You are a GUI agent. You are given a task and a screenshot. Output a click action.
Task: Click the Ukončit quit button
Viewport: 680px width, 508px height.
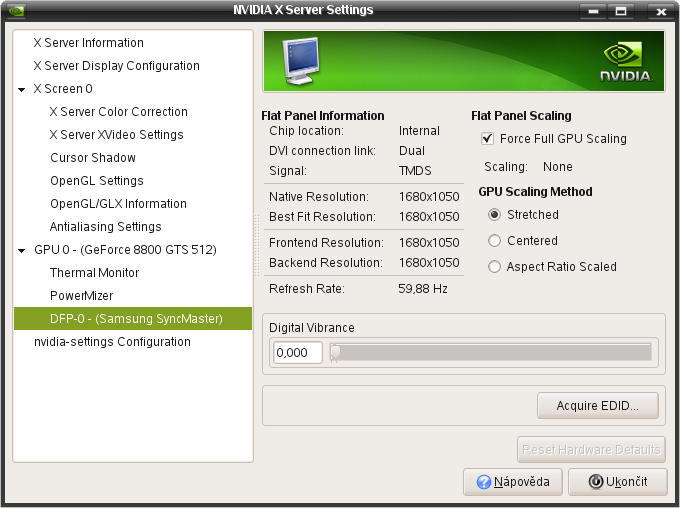click(x=618, y=482)
